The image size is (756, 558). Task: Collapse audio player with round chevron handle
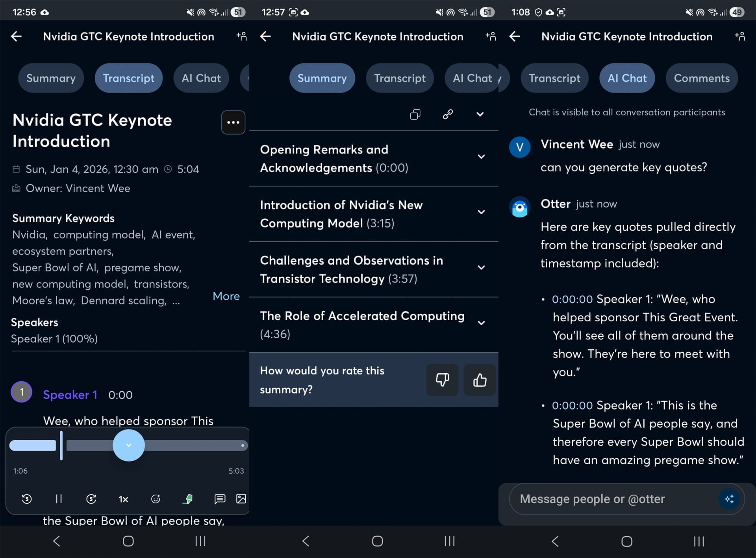pyautogui.click(x=129, y=445)
